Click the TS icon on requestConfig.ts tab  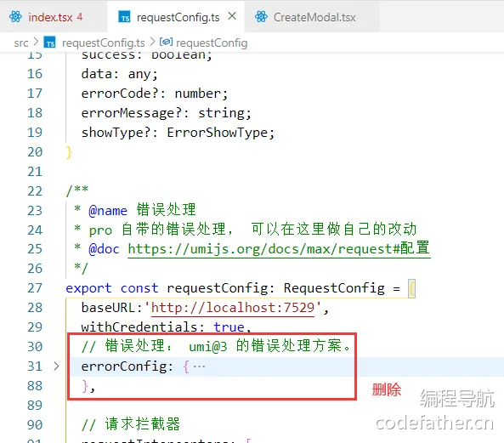tap(124, 17)
